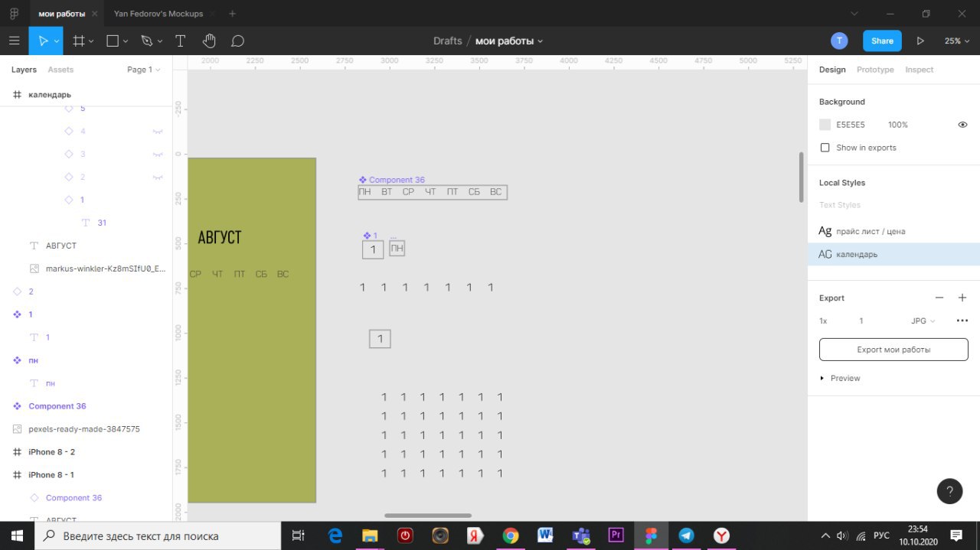The image size is (980, 550).
Task: Switch to the Inspect tab
Action: (x=920, y=70)
